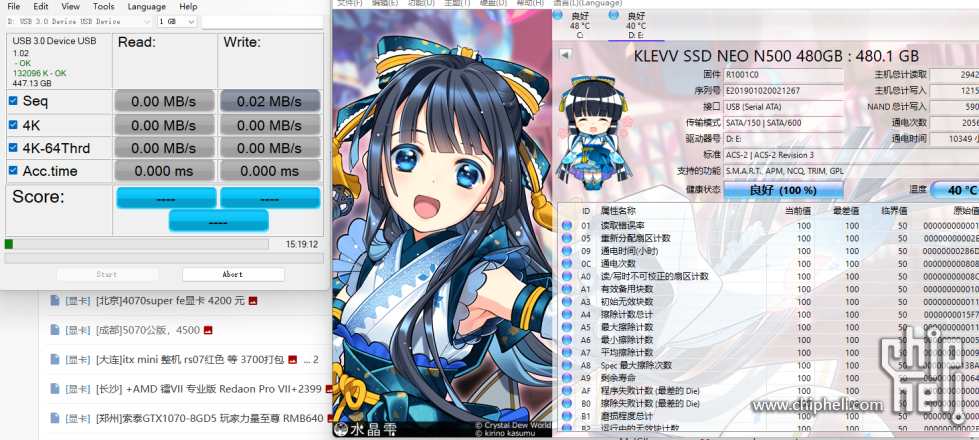Click image attachment icon after 4070super fe thread
The height and width of the screenshot is (440, 979).
click(x=253, y=301)
